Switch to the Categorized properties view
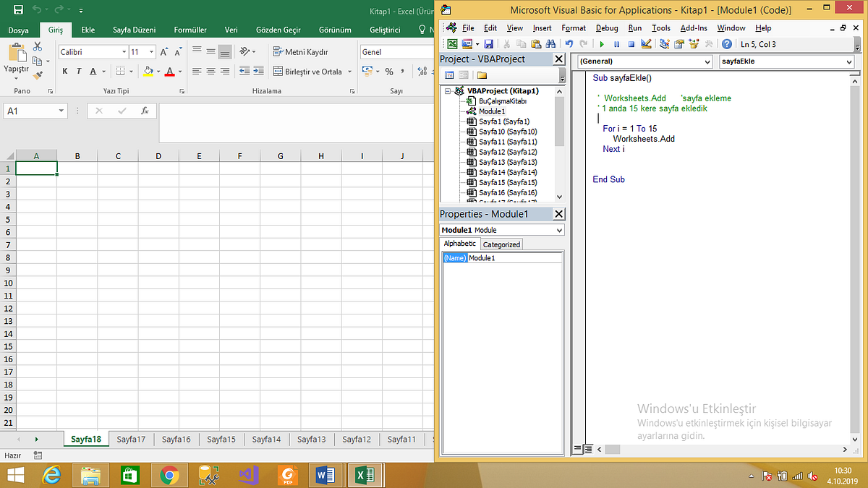Screen dimensions: 868x488 click(501, 244)
